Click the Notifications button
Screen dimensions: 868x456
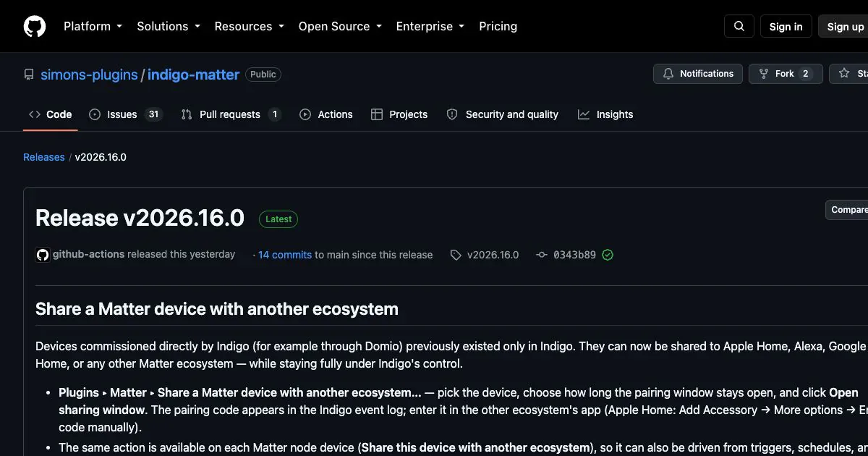point(698,74)
